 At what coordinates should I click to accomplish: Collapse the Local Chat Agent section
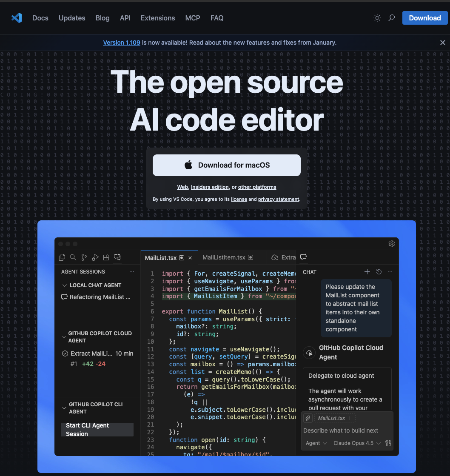(x=65, y=285)
